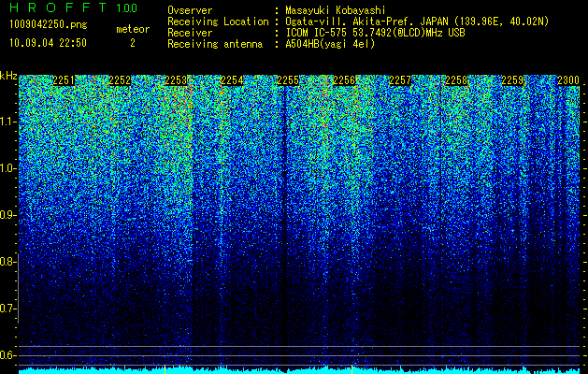Click the file name 1009042250.png
This screenshot has height=374, width=588.
tap(49, 25)
